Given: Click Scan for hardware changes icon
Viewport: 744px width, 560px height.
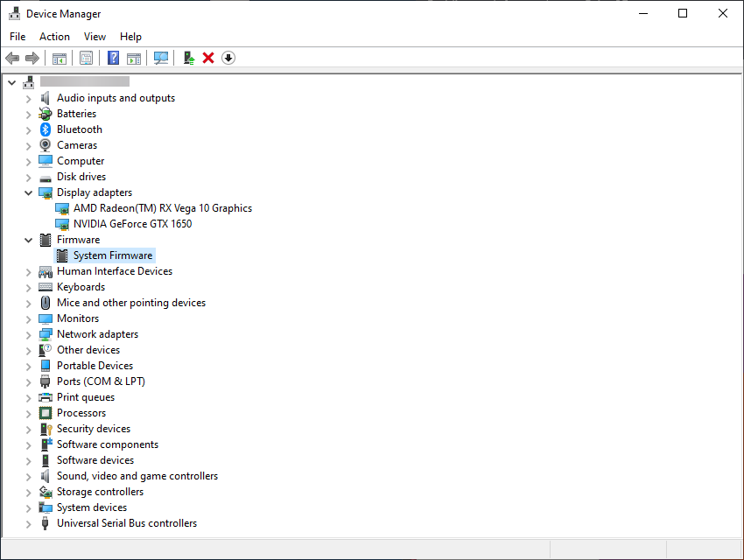Looking at the screenshot, I should coord(161,58).
